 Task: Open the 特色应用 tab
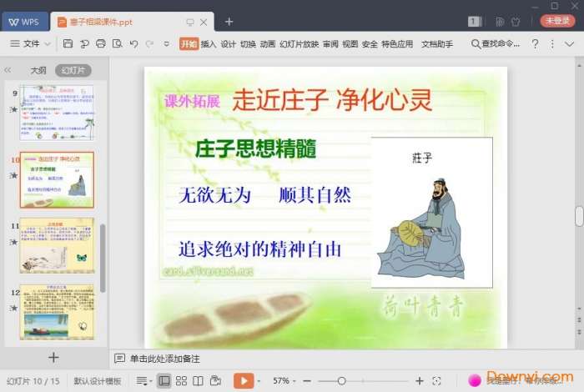[397, 44]
